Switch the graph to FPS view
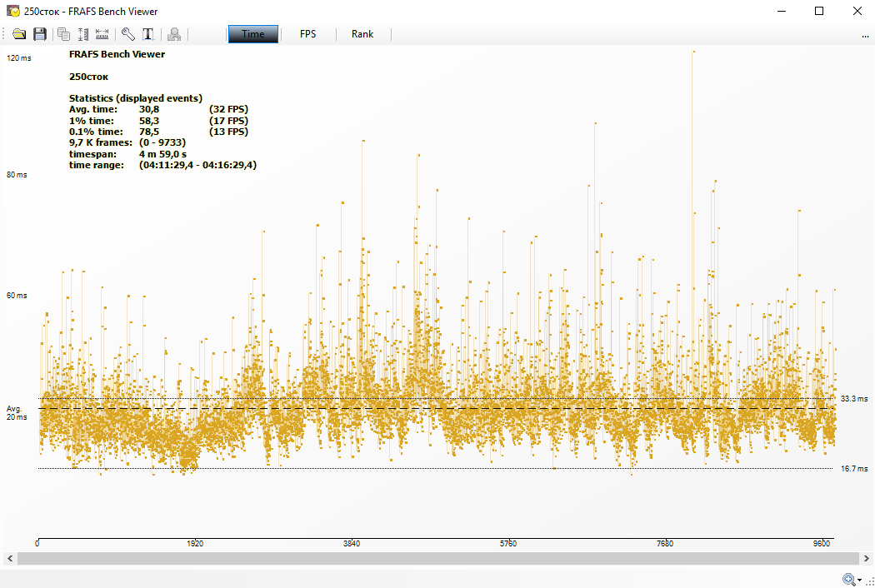Viewport: 875px width, 588px height. coord(307,34)
